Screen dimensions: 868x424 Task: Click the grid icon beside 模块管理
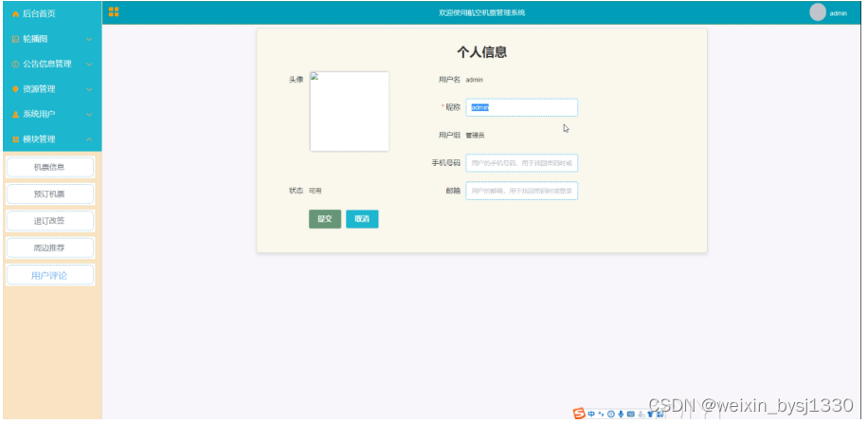coord(15,139)
